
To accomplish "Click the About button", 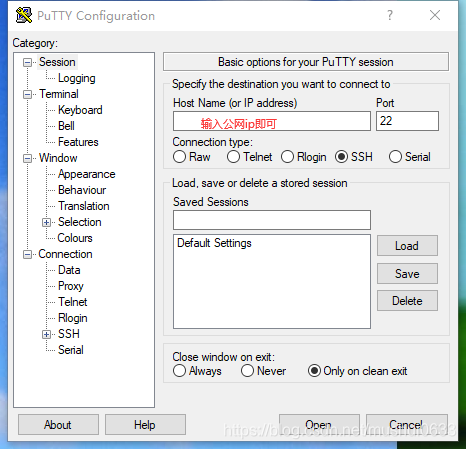I will (58, 425).
